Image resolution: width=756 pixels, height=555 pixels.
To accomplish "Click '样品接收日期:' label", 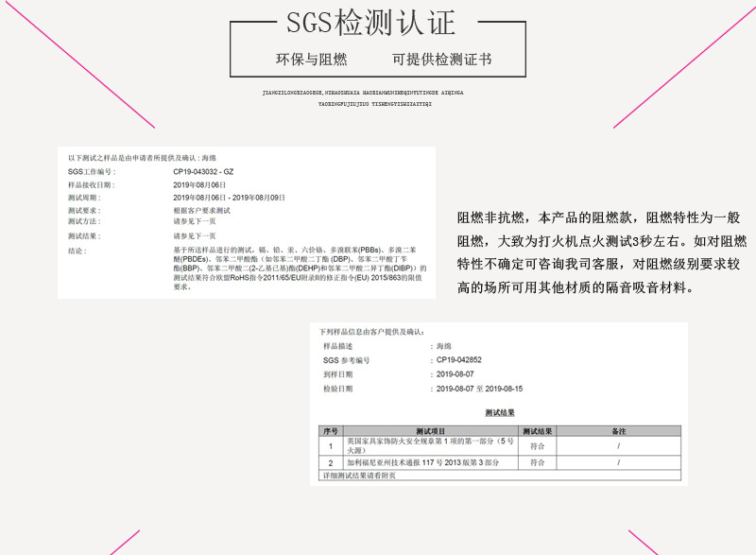I will point(92,184).
